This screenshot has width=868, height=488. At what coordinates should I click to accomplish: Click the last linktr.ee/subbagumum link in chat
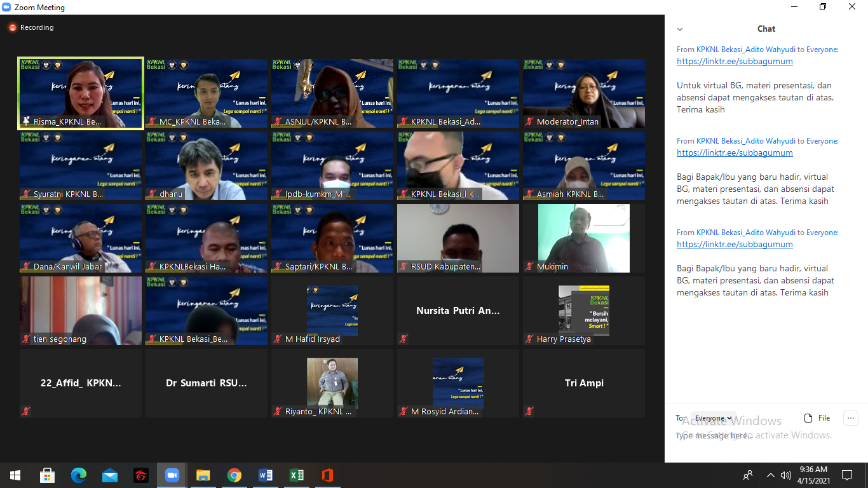[735, 245]
